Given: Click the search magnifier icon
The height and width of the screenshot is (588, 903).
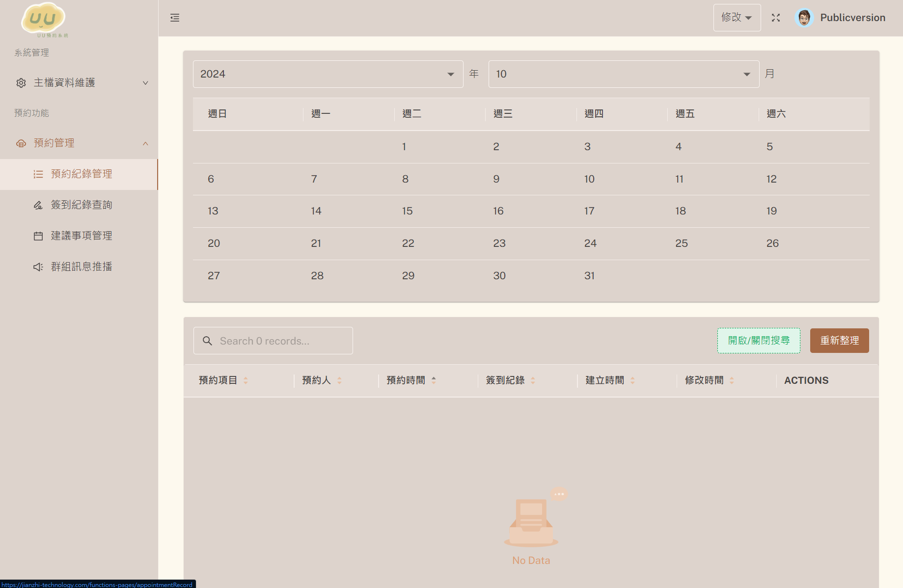Looking at the screenshot, I should click(207, 340).
